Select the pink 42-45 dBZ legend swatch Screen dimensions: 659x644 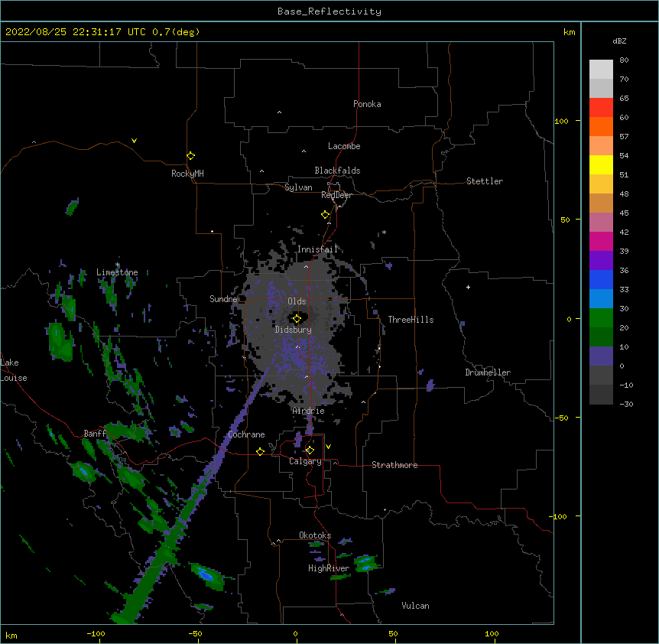[x=601, y=223]
